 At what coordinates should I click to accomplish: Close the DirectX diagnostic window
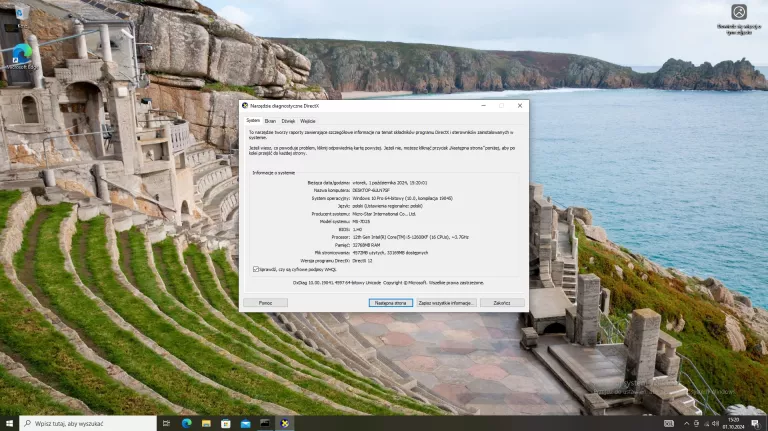(x=520, y=105)
